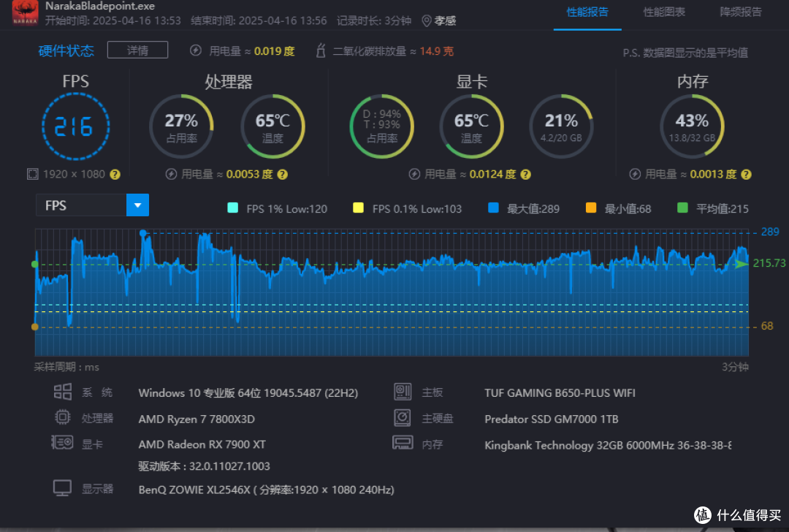Click the CO2 emission bottle icon
This screenshot has height=532, width=789.
click(321, 50)
